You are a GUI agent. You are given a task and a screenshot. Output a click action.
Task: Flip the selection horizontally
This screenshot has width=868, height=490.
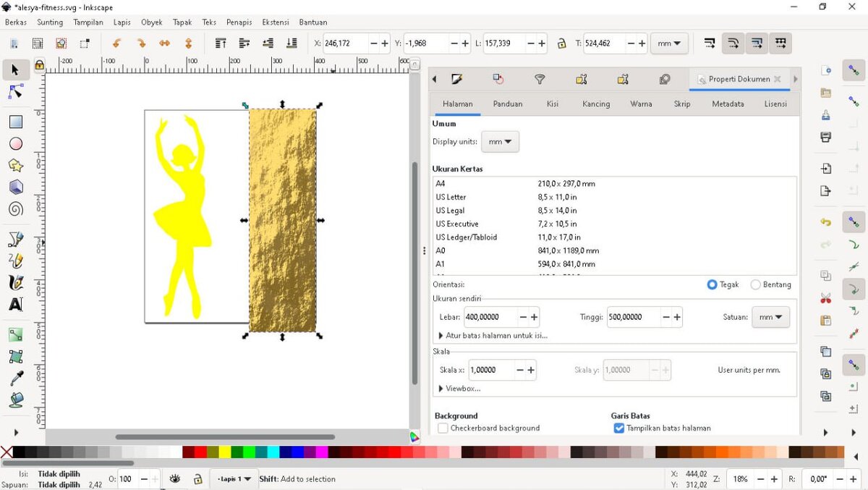164,43
